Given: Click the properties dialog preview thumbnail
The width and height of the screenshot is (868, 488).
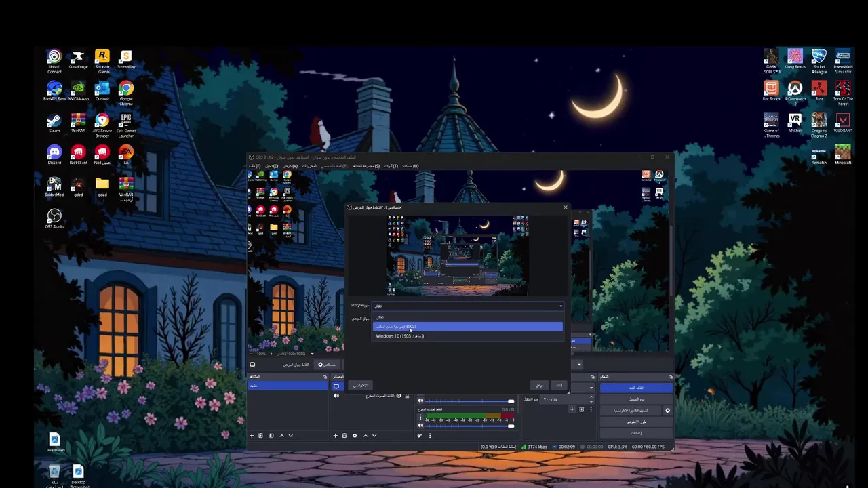Looking at the screenshot, I should tap(458, 256).
